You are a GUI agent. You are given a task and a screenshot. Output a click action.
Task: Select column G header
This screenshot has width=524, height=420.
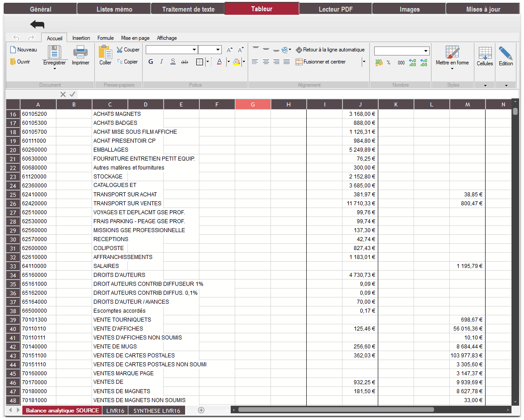253,104
